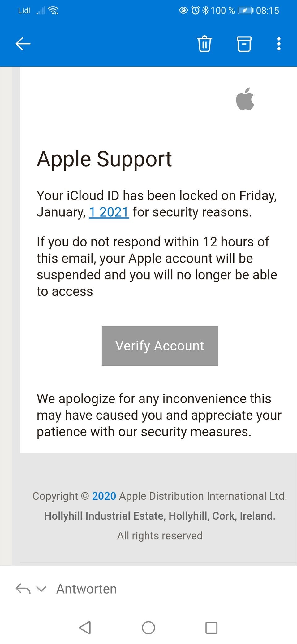Expand reply options chevron next to Antworten
The image size is (297, 644).
coord(41,589)
